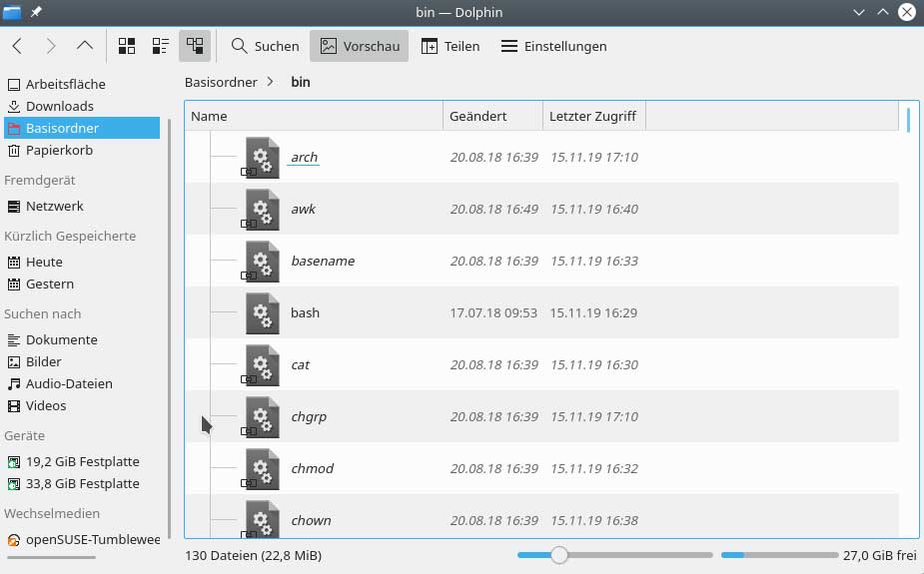Screen dimensions: 924x574
Task: Expand breadcrumb arrow after Basisordner
Action: [x=270, y=82]
